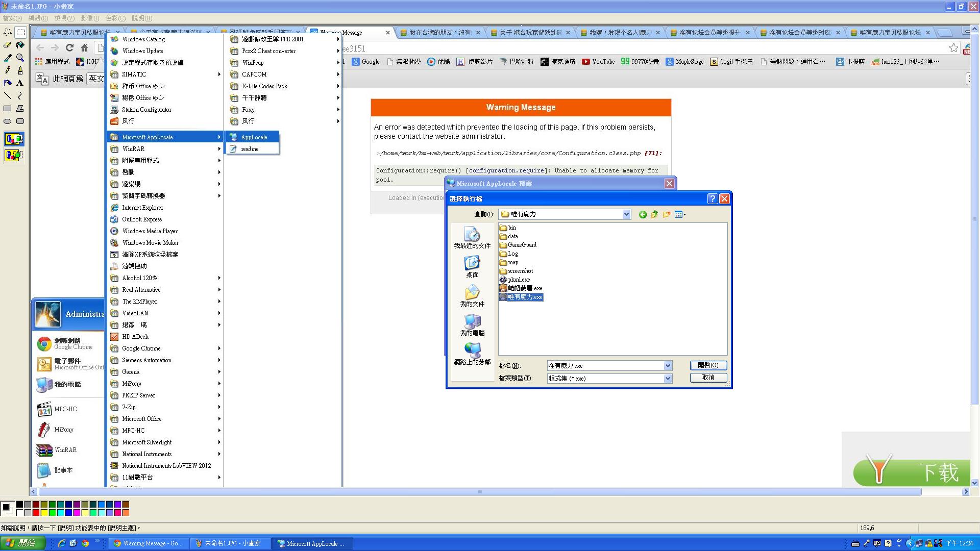Open 網路上的芳鄰 in dialog sidebar
This screenshot has height=551, width=980.
472,354
